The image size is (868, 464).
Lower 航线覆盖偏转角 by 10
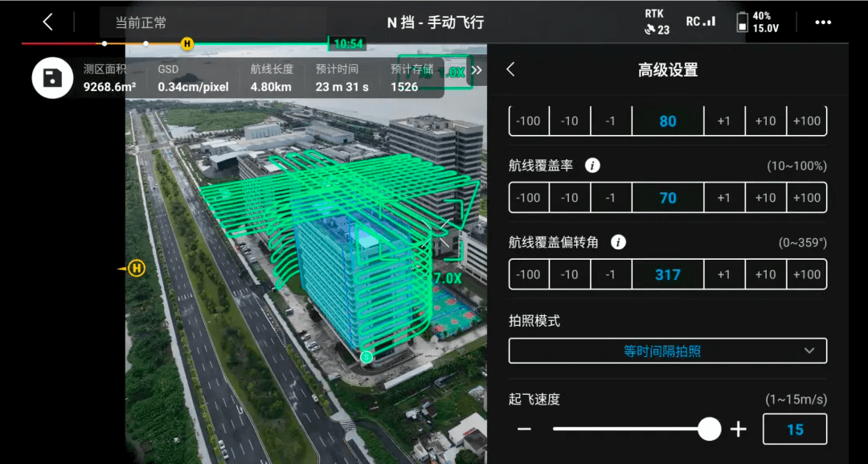[x=570, y=275]
